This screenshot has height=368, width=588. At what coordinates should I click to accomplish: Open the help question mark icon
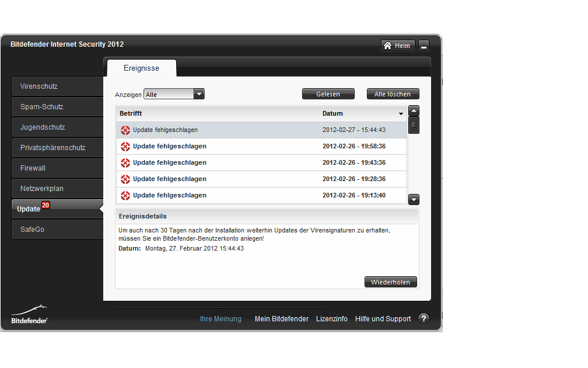(423, 319)
